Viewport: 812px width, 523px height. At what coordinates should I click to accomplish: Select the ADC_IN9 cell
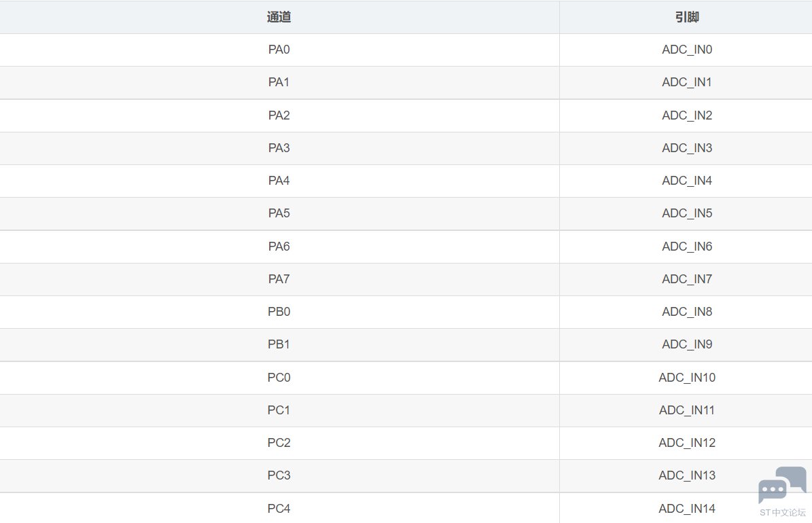(x=686, y=344)
